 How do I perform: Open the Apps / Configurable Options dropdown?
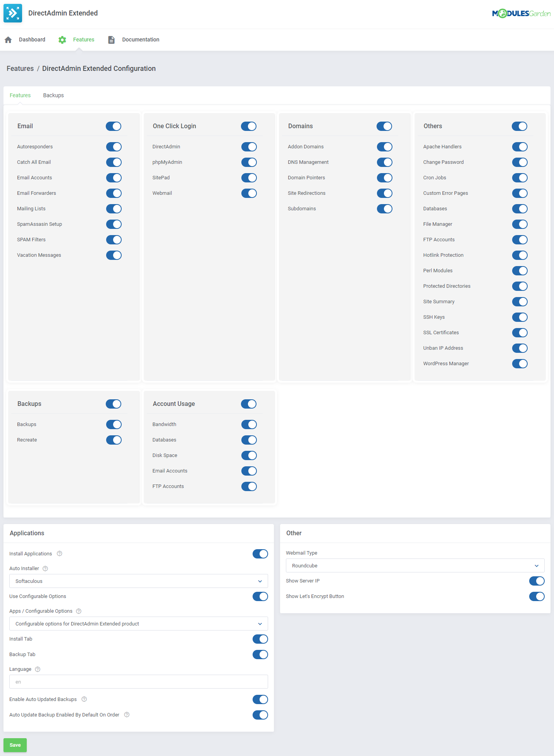click(x=139, y=624)
